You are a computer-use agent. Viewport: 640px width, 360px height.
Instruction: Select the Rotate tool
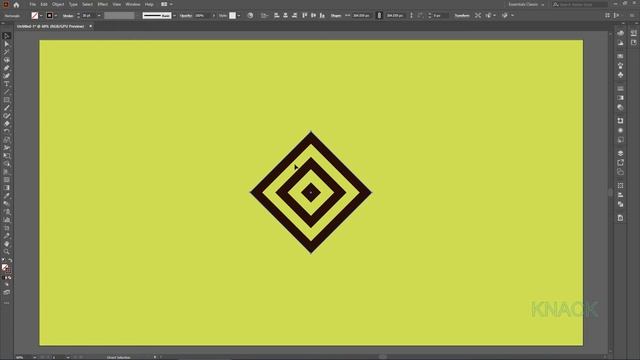coord(7,132)
